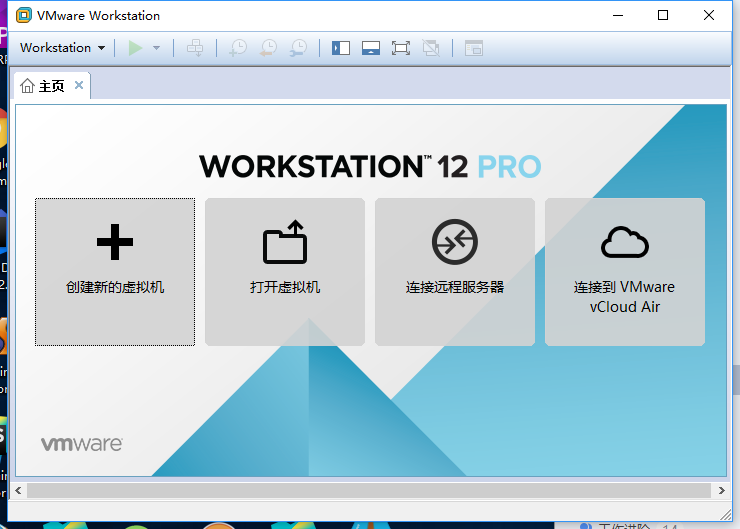Click the VMware Workstation title bar icon
740x529 pixels.
click(x=23, y=15)
